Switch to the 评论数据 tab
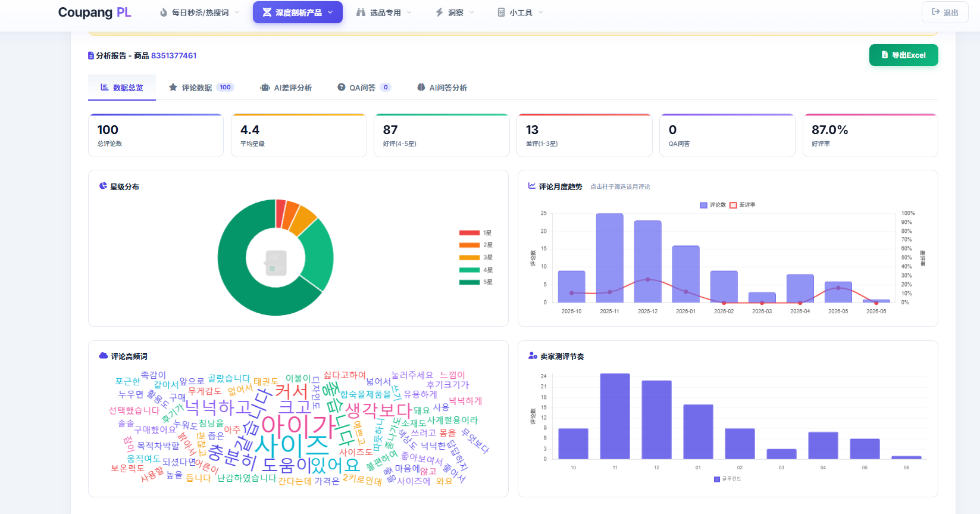980x514 pixels. pyautogui.click(x=202, y=88)
